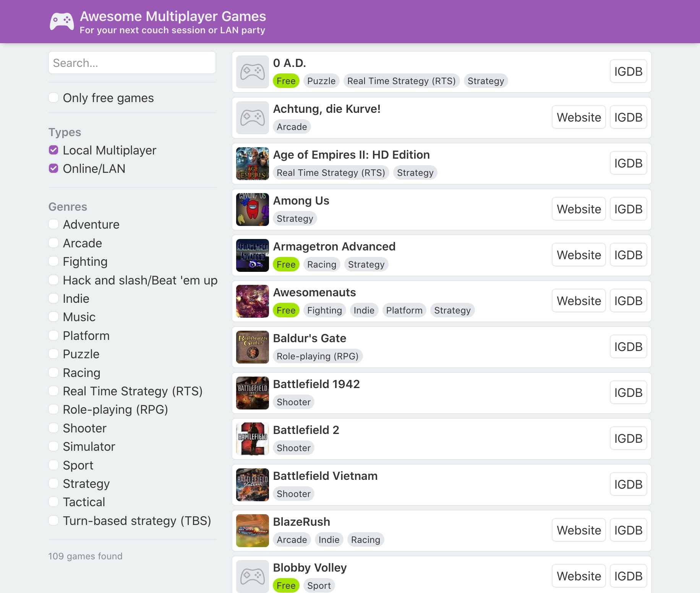Image resolution: width=700 pixels, height=593 pixels.
Task: Open the Battlefield Vietnam cover thumbnail
Action: click(x=253, y=485)
